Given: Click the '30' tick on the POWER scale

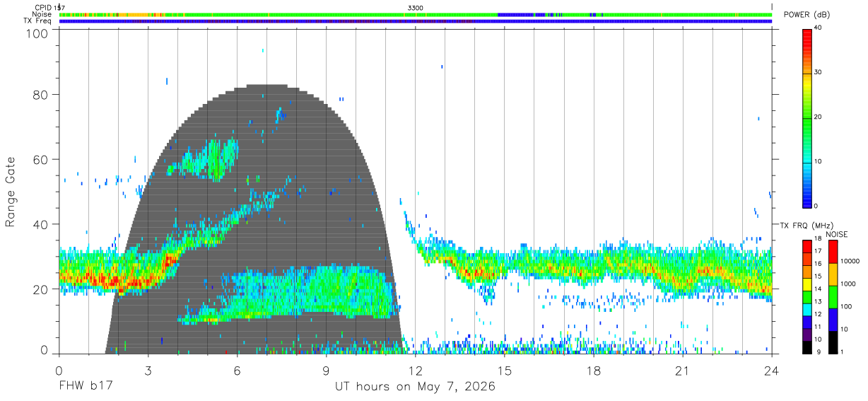Looking at the screenshot, I should [819, 72].
